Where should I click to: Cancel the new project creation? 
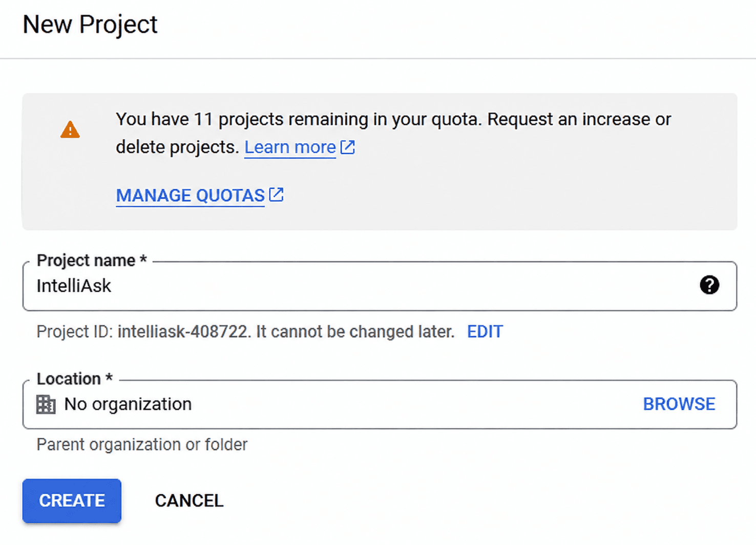189,500
